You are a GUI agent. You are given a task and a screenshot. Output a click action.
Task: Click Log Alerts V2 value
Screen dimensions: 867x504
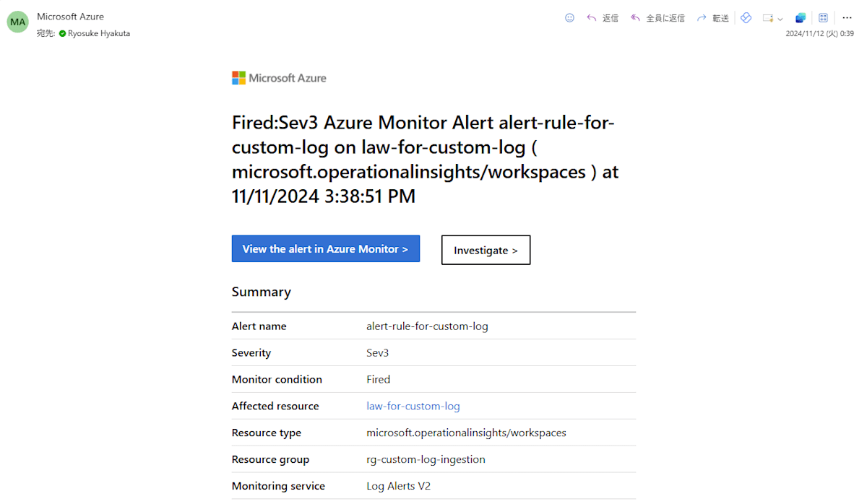point(399,486)
